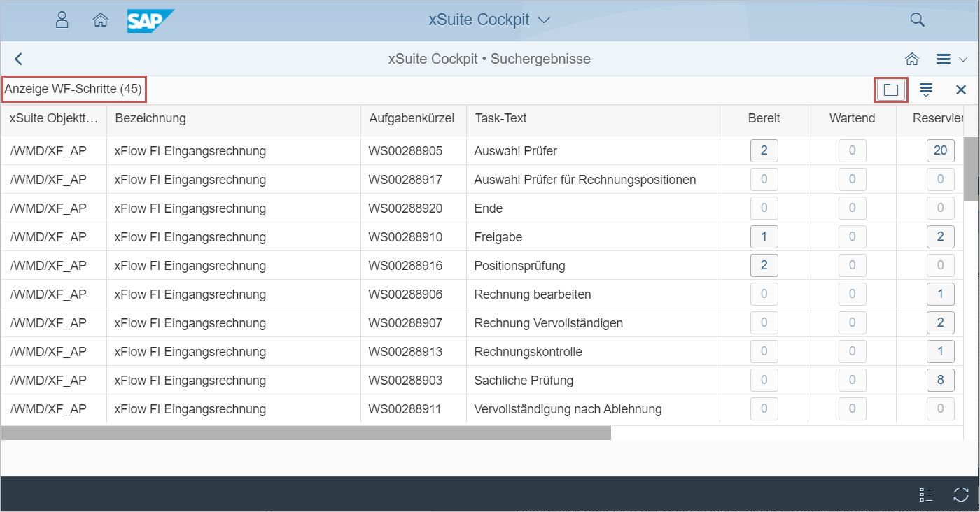Sort by the Bezeichnung column header

coord(150,118)
